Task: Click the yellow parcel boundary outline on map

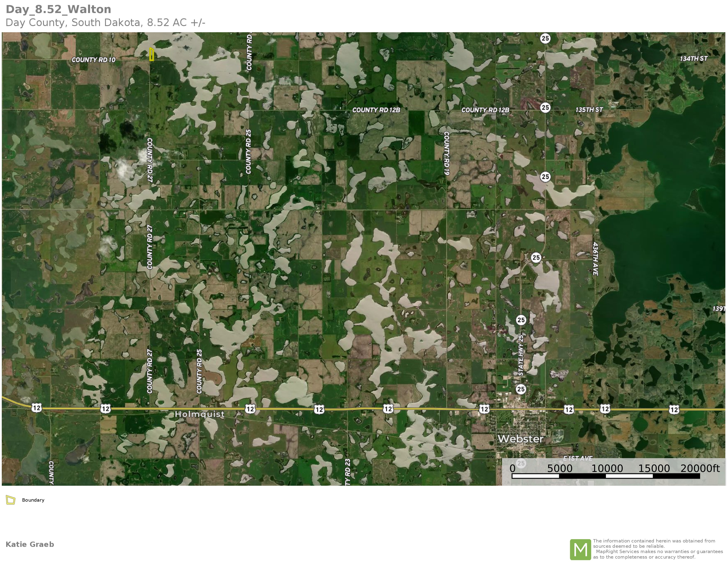Action: pos(152,54)
